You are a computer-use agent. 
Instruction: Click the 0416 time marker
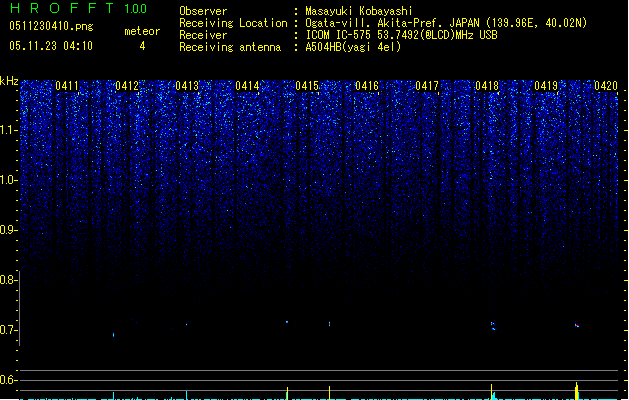[367, 86]
